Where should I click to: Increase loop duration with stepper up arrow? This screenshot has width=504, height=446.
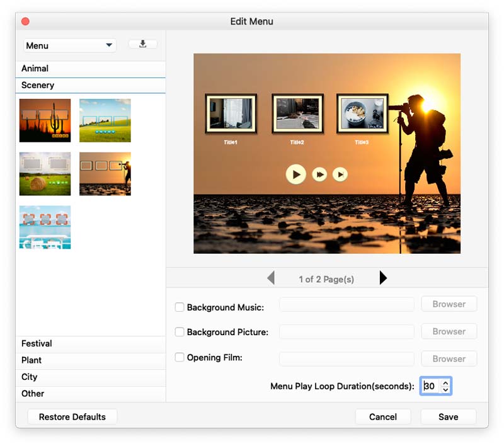click(445, 383)
